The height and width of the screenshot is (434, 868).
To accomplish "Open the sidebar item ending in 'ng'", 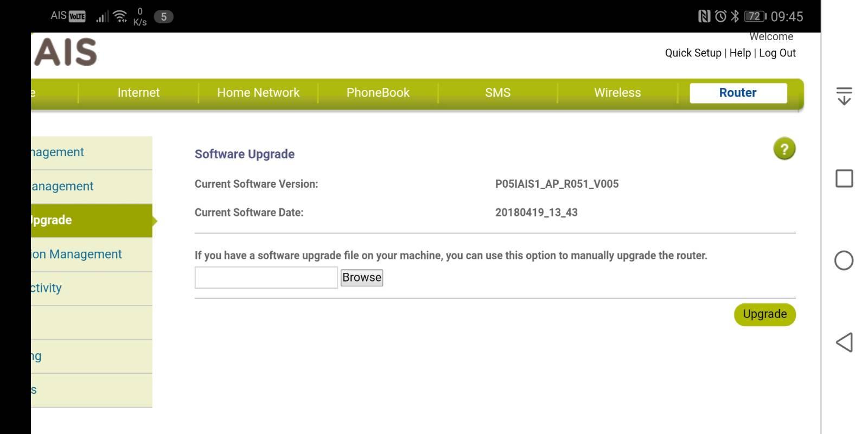I will pyautogui.click(x=92, y=356).
